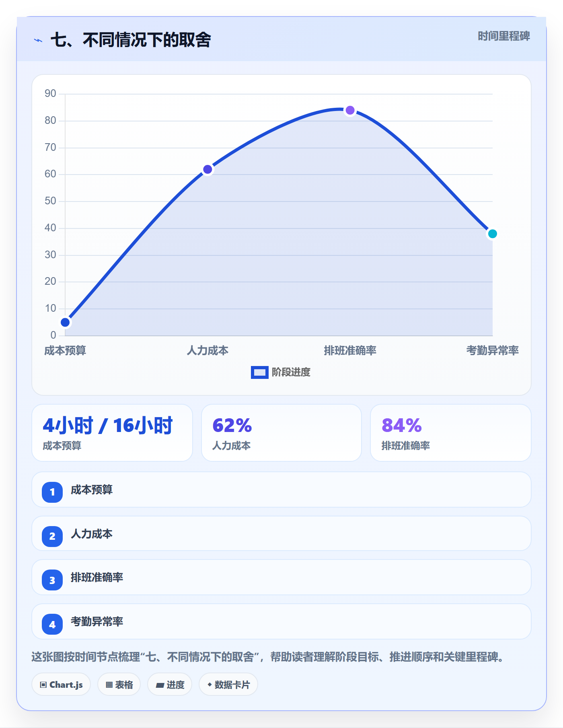Select the 考勤异常率 cyan data point
This screenshot has width=563, height=728.
[x=492, y=234]
